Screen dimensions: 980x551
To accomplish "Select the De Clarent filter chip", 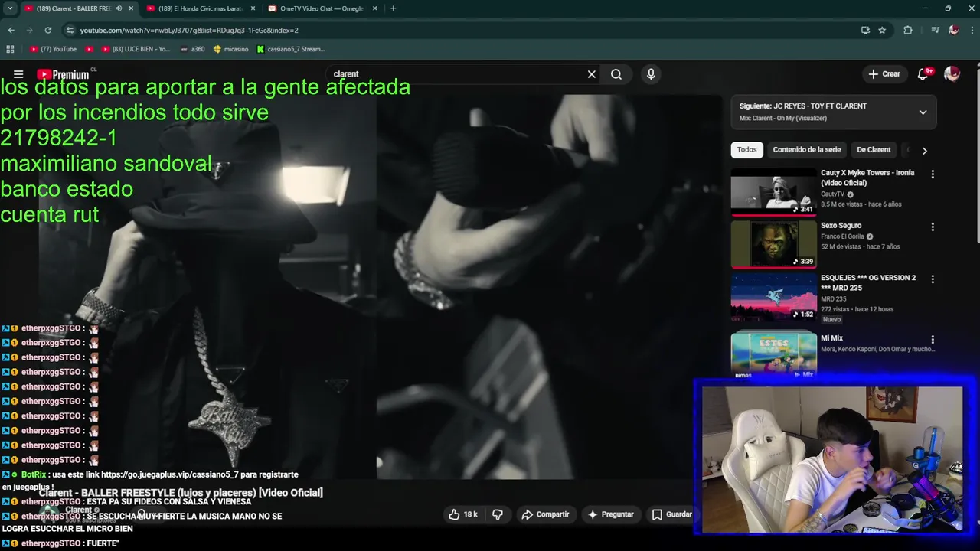I will pyautogui.click(x=874, y=150).
